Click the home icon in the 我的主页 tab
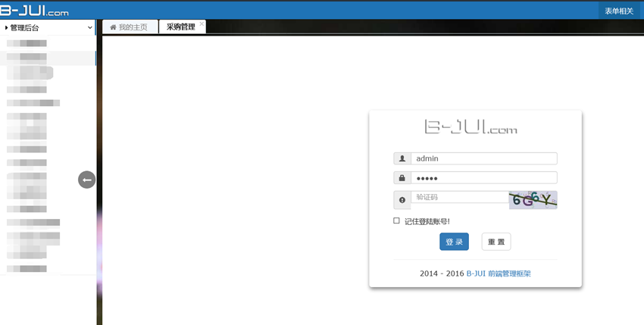 point(113,27)
